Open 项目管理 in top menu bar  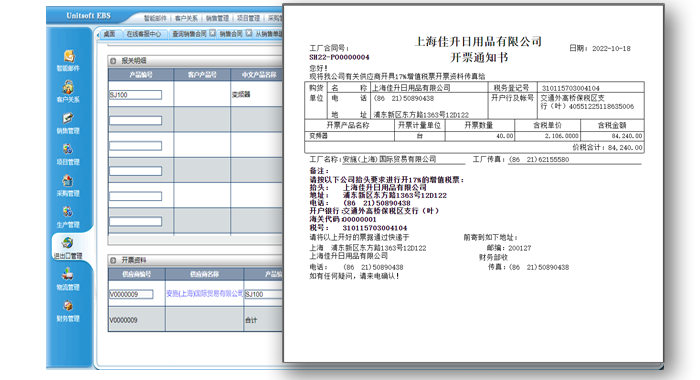click(x=248, y=18)
